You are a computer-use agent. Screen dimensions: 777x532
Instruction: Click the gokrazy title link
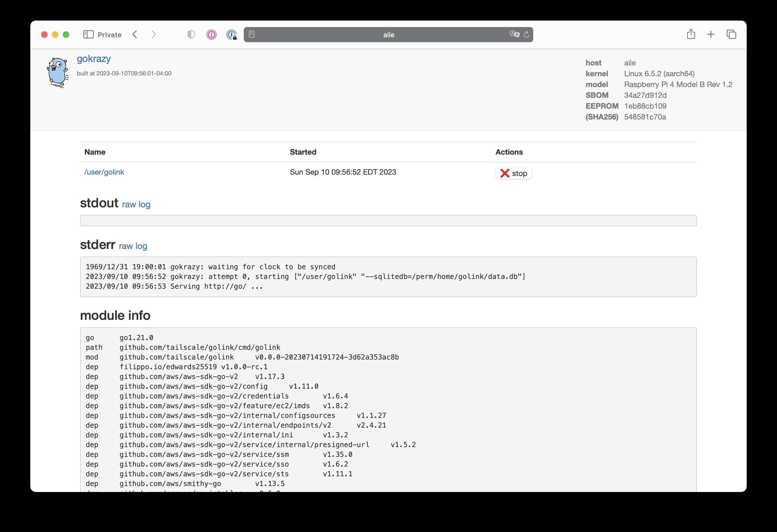[94, 58]
